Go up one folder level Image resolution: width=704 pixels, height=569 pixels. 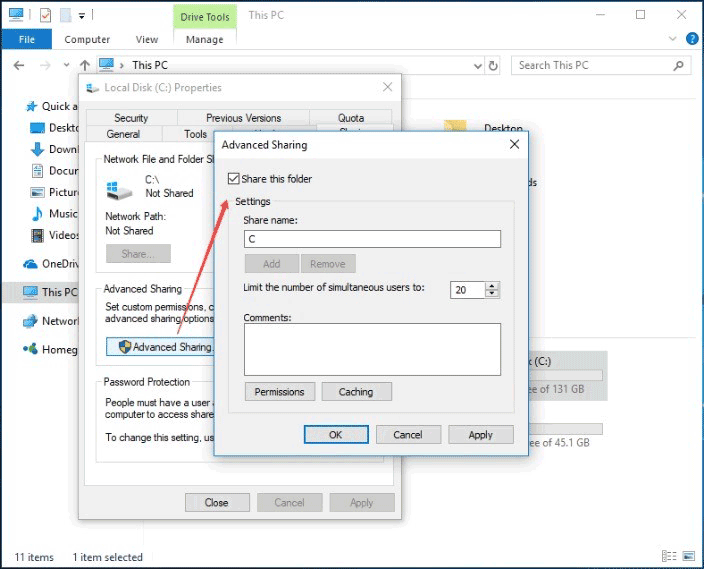(85, 66)
